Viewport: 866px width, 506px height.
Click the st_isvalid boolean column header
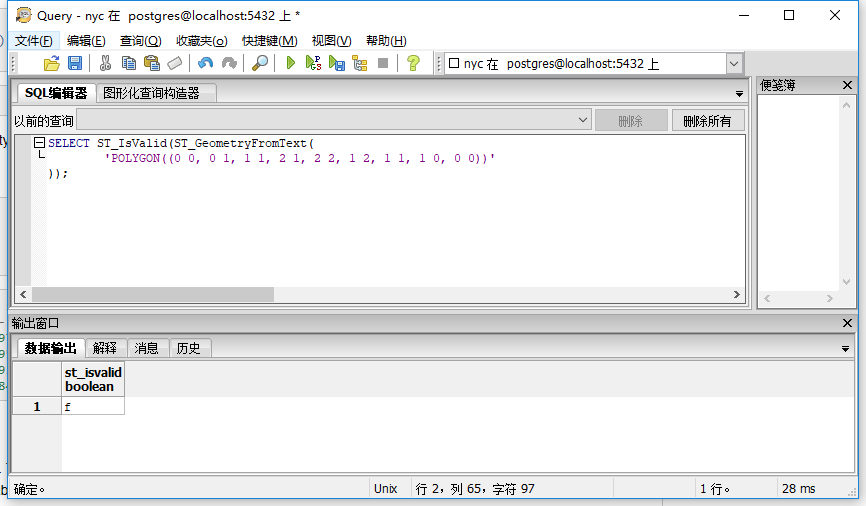pos(93,379)
